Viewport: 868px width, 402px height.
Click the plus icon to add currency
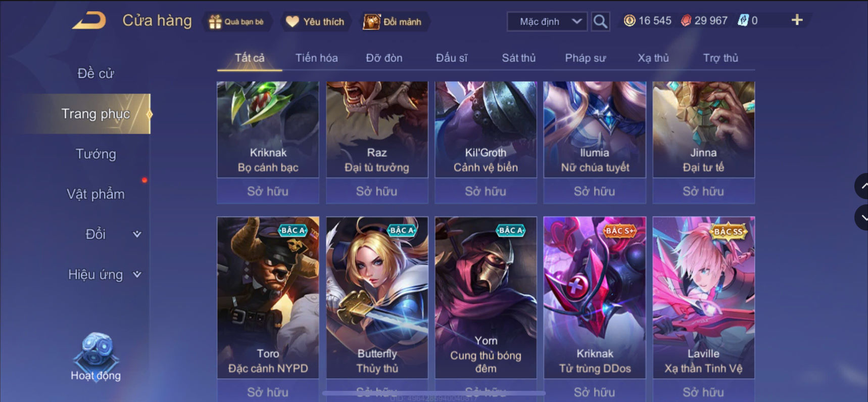coord(797,20)
